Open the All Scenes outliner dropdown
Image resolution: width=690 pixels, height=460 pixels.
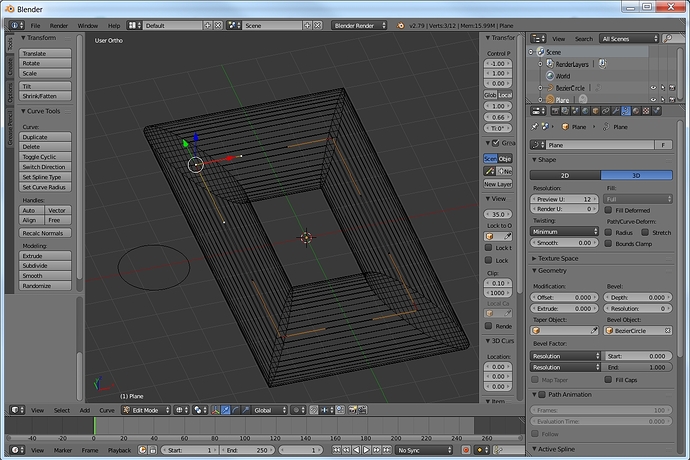click(629, 39)
